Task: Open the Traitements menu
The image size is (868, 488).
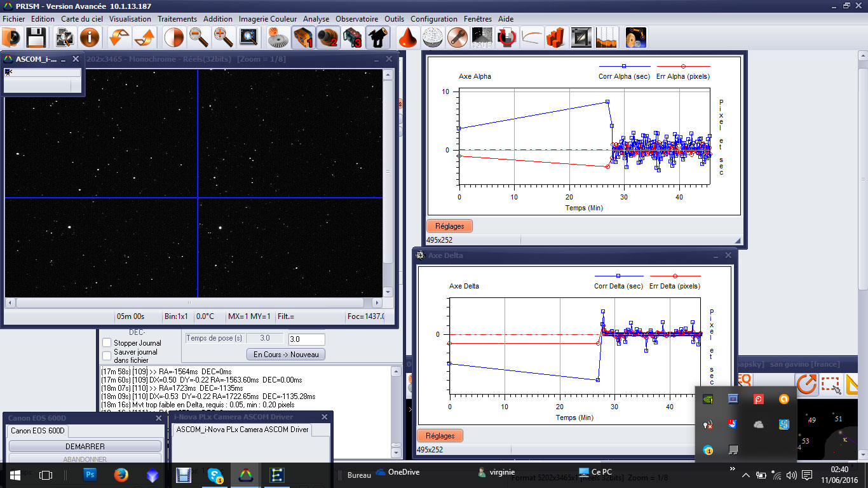Action: coord(177,19)
